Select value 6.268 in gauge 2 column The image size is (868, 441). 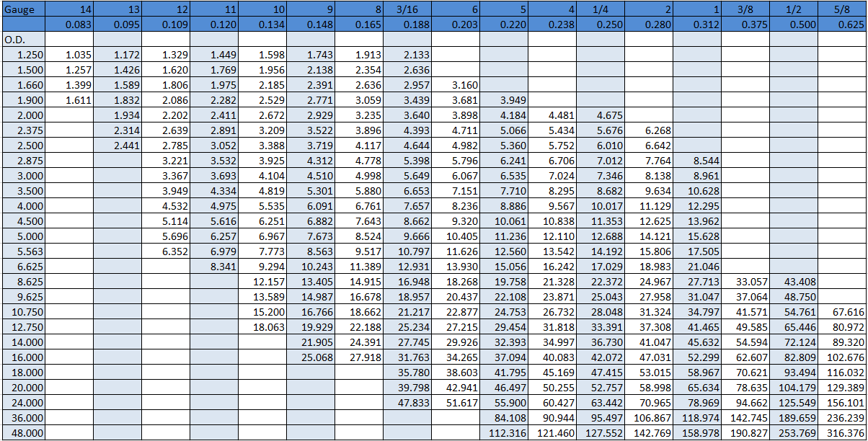point(648,130)
